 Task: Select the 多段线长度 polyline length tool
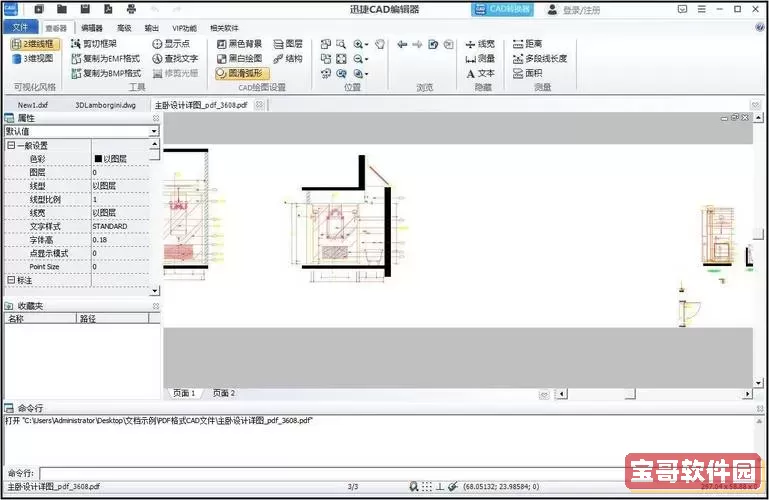[x=540, y=58]
